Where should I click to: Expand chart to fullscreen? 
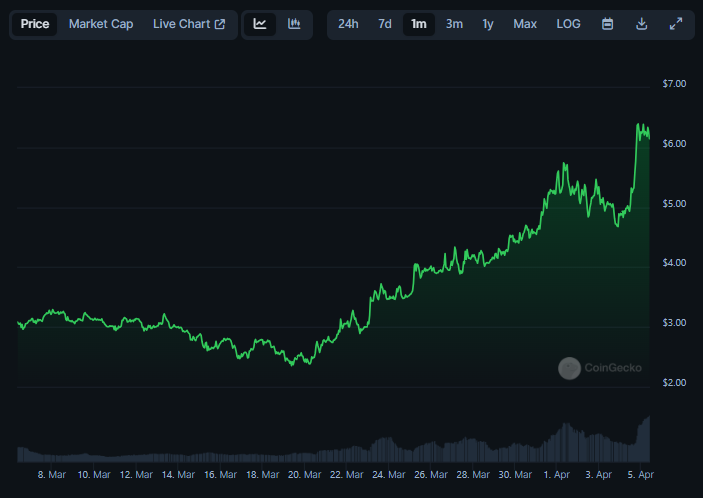(676, 24)
